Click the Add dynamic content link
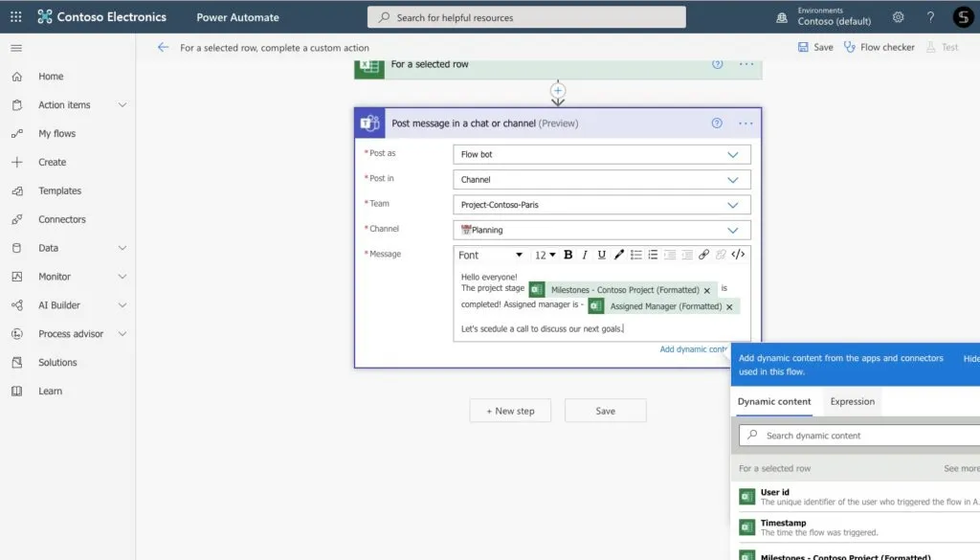Screen dimensions: 980x560 693,349
